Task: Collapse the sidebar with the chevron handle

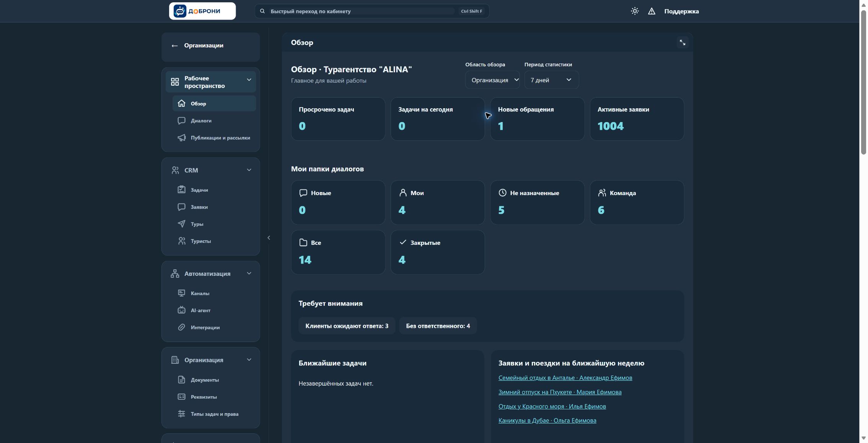Action: [x=269, y=238]
